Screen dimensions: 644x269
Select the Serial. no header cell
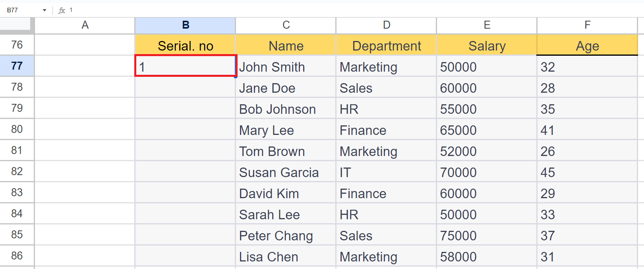185,45
